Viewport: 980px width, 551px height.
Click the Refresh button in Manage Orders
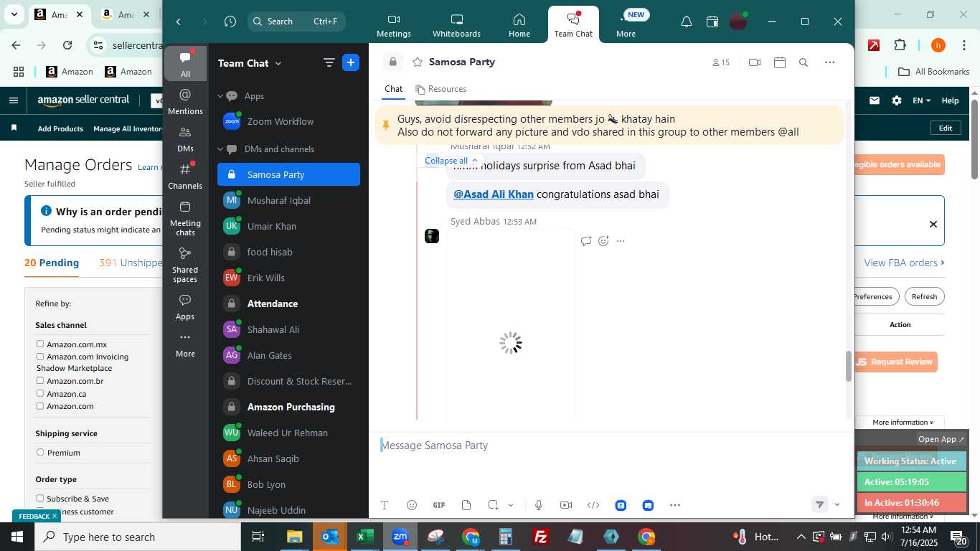(924, 296)
